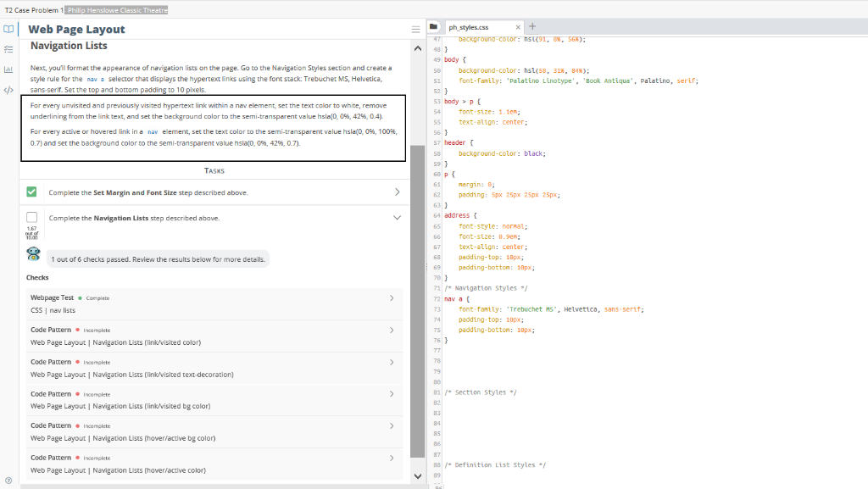
Task: Expand the link/visited text-decoration check
Action: (x=392, y=363)
